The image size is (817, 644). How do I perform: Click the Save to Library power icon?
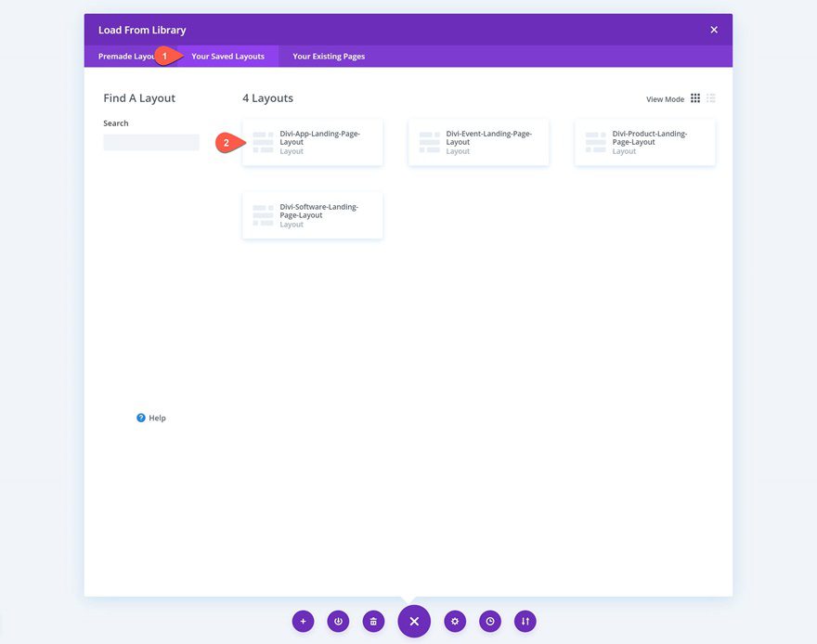tap(338, 621)
